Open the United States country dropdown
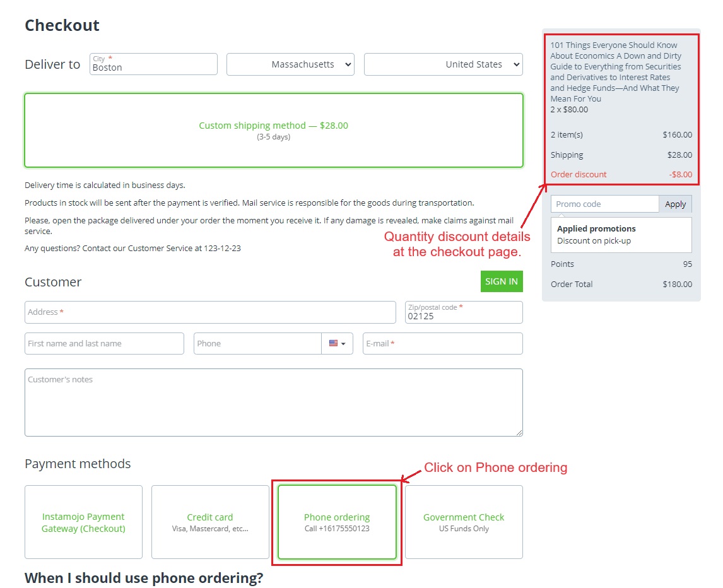Screen dimensions: 723x588 point(443,64)
